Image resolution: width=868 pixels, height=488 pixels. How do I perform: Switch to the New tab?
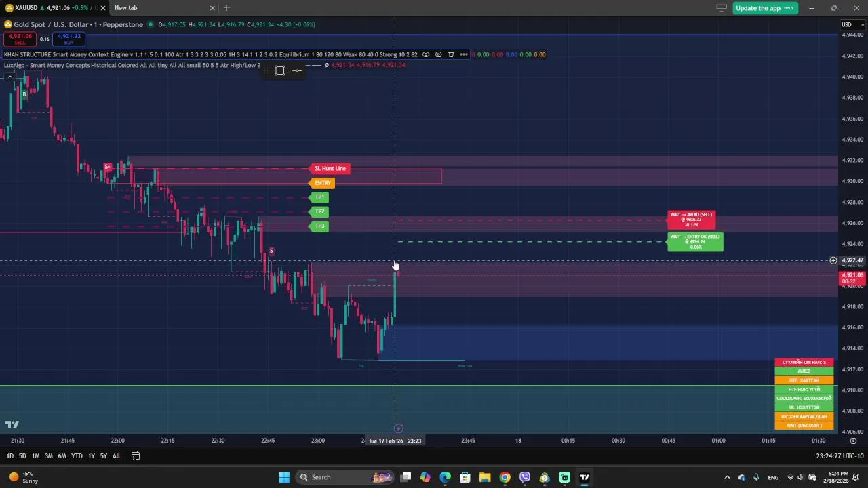(125, 8)
